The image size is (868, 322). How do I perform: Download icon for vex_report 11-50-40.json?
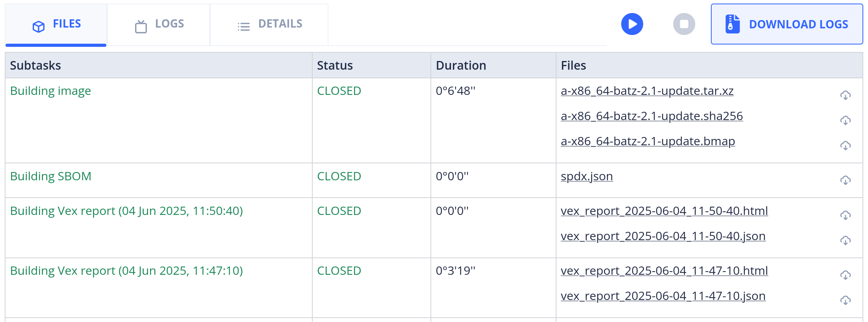[x=845, y=241]
